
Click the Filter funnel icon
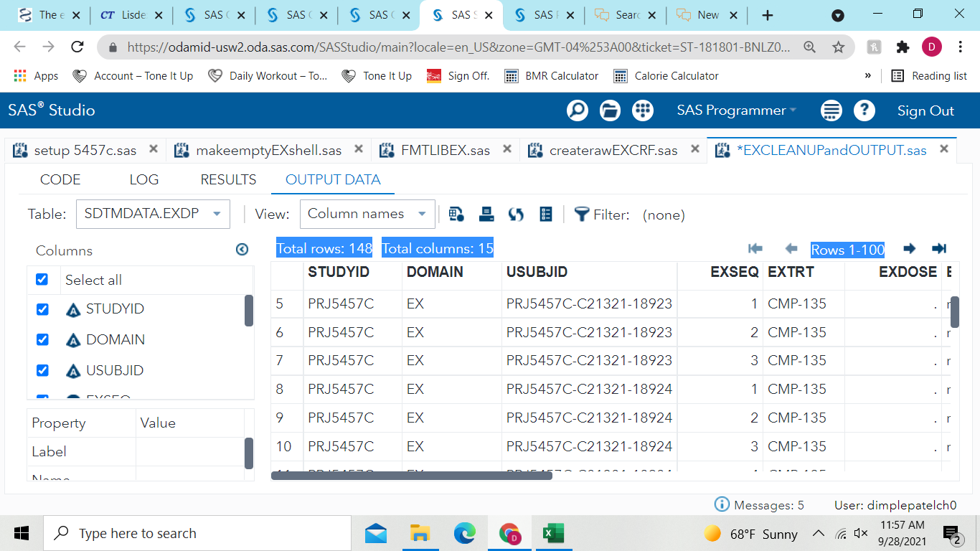[x=582, y=215]
